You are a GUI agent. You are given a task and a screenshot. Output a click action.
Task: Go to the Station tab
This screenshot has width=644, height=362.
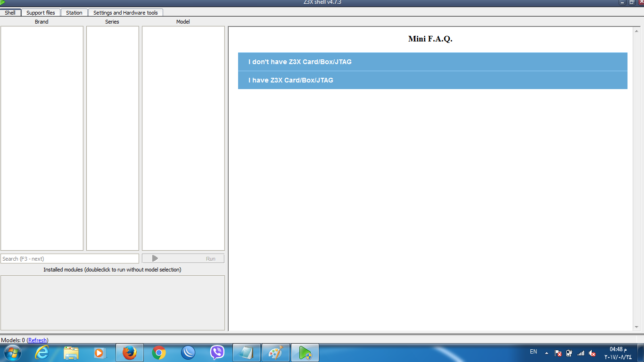(74, 13)
